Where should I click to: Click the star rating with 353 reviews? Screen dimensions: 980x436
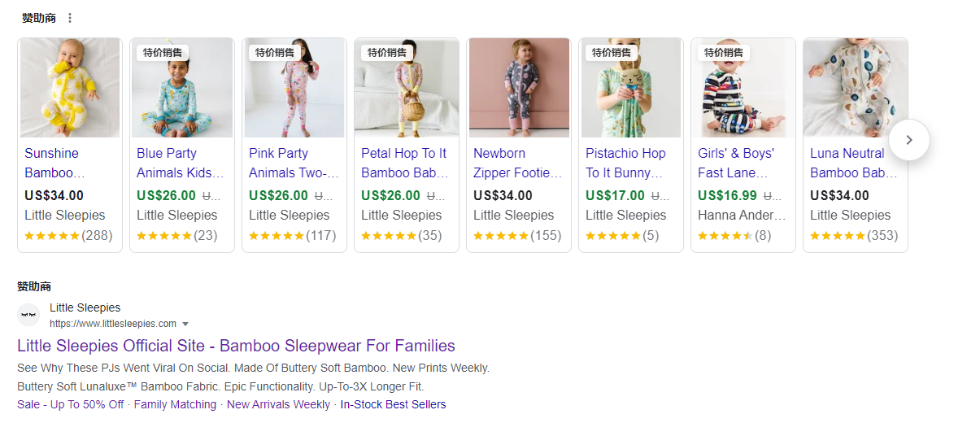pyautogui.click(x=838, y=236)
